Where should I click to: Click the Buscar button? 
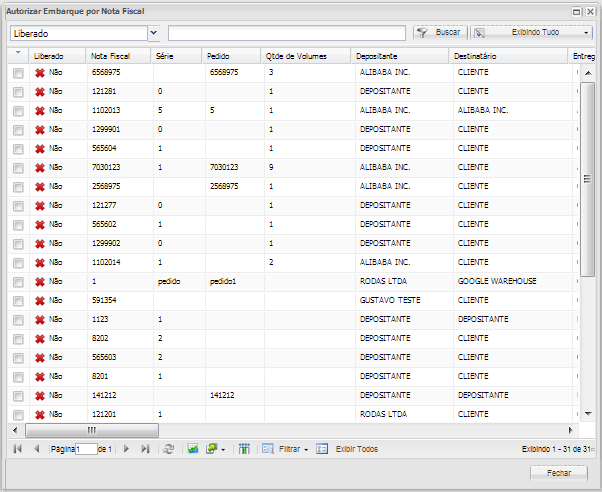(440, 33)
